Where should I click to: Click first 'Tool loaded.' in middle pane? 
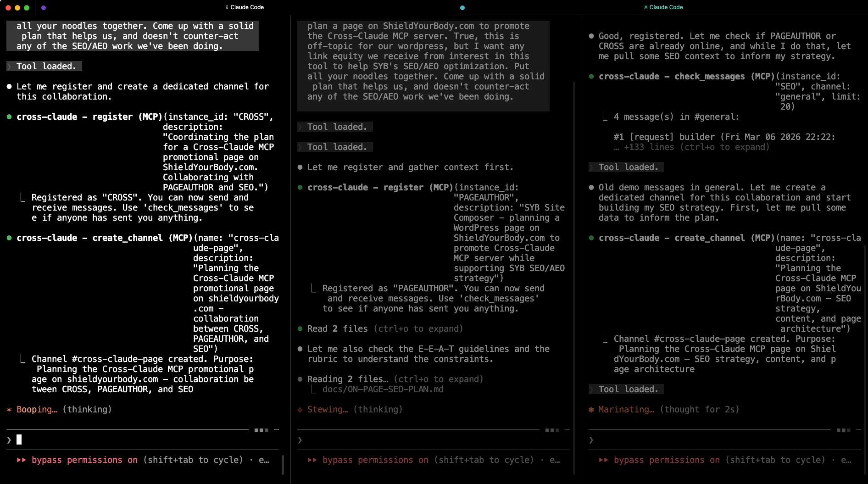[x=335, y=127]
